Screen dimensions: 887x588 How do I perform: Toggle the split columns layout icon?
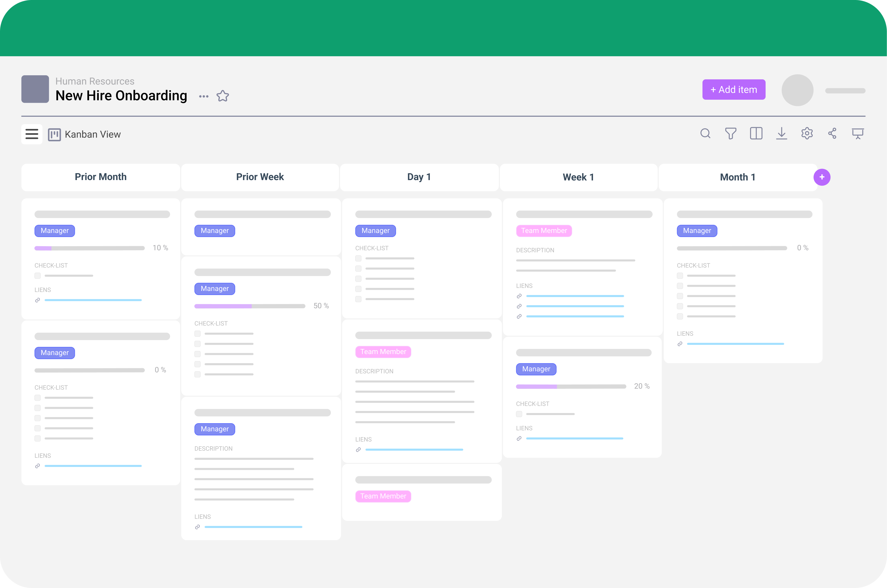click(x=756, y=134)
